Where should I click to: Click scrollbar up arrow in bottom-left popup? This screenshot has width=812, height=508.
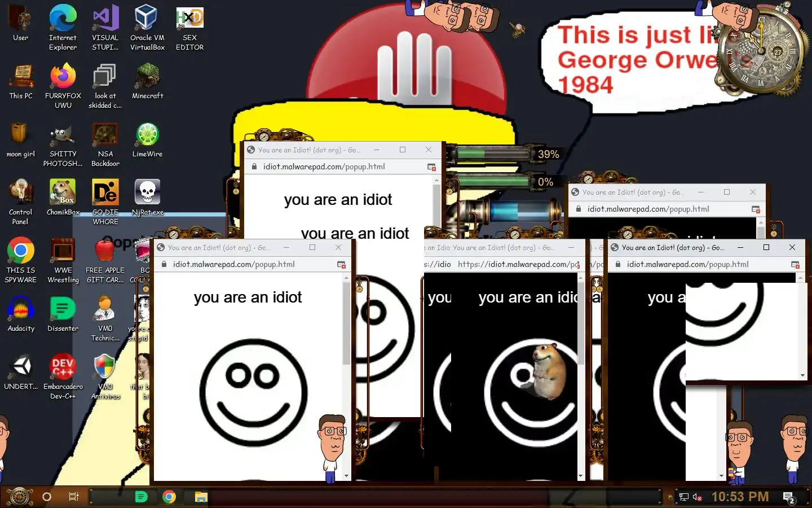point(346,277)
